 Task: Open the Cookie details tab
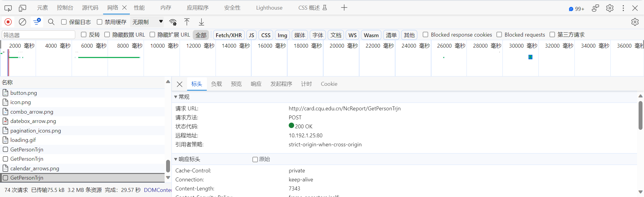pos(329,84)
